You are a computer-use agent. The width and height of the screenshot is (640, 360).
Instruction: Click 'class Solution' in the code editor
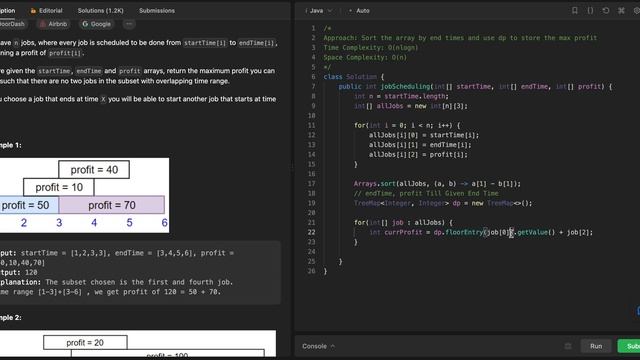pyautogui.click(x=350, y=77)
